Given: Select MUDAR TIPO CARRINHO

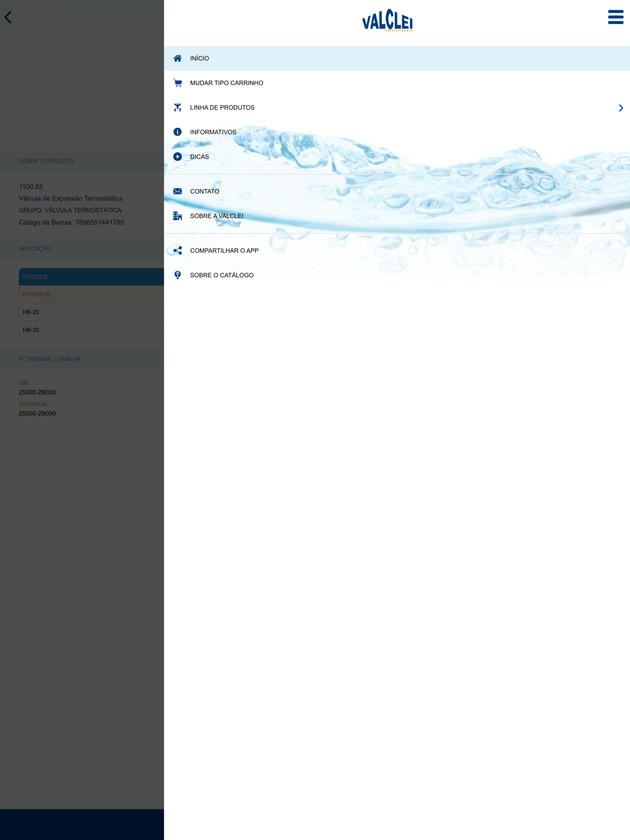Looking at the screenshot, I should point(397,83).
